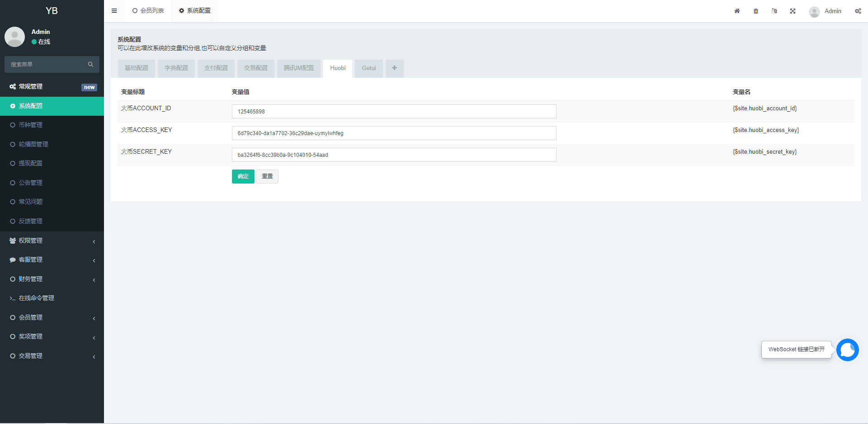This screenshot has height=424, width=868.
Task: Click the hamburger sidebar toggle icon
Action: tap(114, 11)
